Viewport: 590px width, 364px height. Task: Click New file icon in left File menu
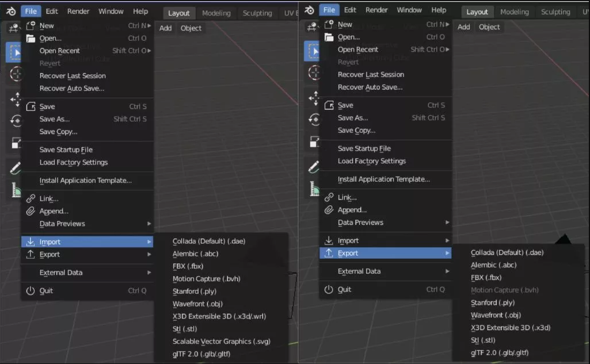click(x=31, y=25)
